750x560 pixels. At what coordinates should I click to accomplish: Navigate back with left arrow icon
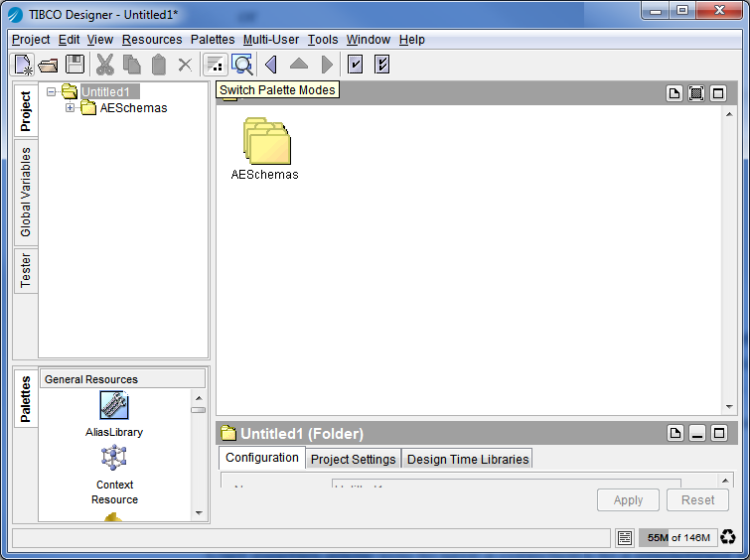tap(271, 65)
